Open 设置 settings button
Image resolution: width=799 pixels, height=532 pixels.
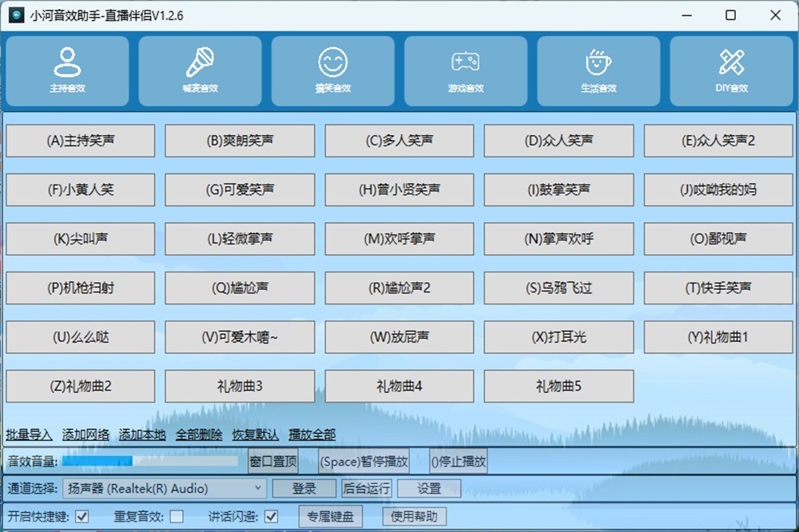[429, 488]
